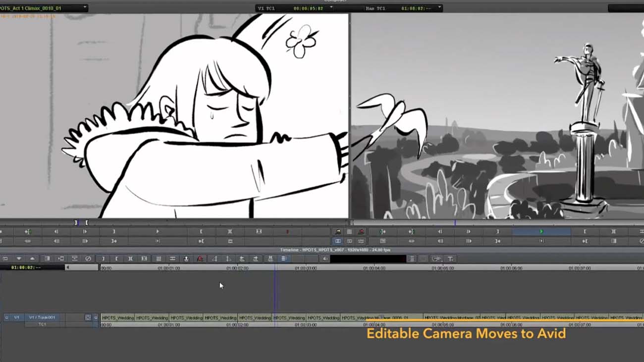Click source monitor position bar
The image size is (644, 362).
coord(174,223)
